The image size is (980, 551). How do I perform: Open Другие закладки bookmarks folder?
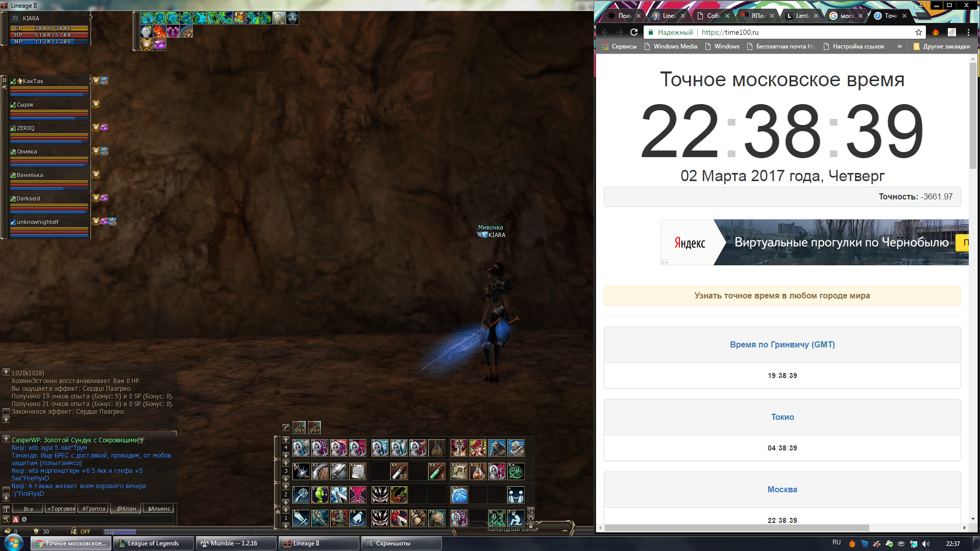point(942,46)
